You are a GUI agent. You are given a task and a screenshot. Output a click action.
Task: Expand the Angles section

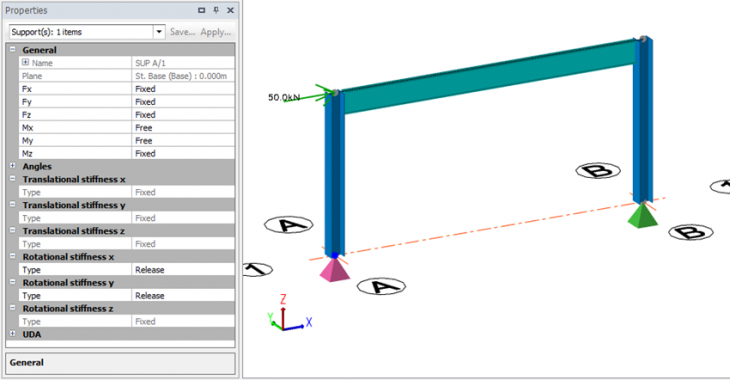point(13,166)
